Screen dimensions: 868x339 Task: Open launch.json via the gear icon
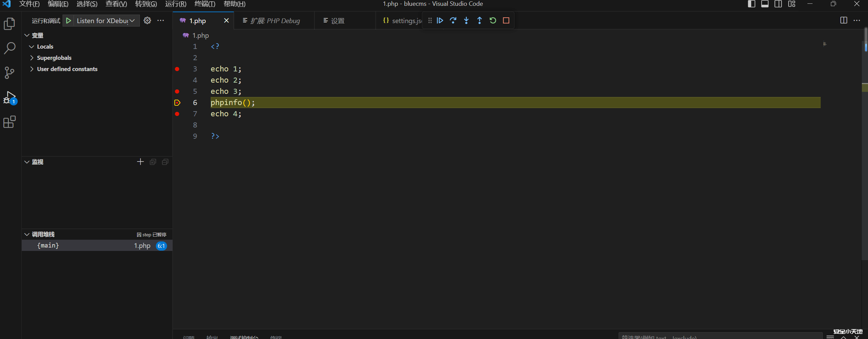coord(147,20)
